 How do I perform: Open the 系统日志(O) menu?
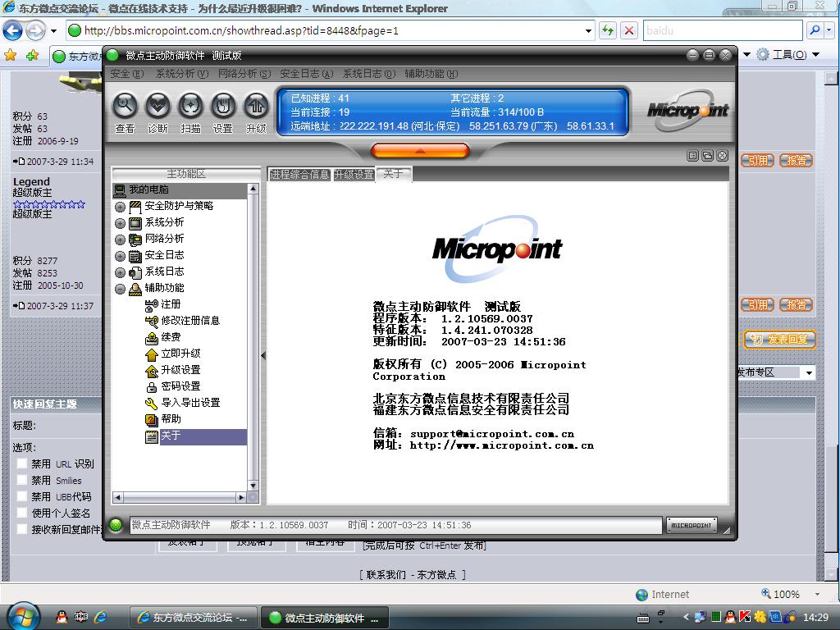(x=369, y=74)
